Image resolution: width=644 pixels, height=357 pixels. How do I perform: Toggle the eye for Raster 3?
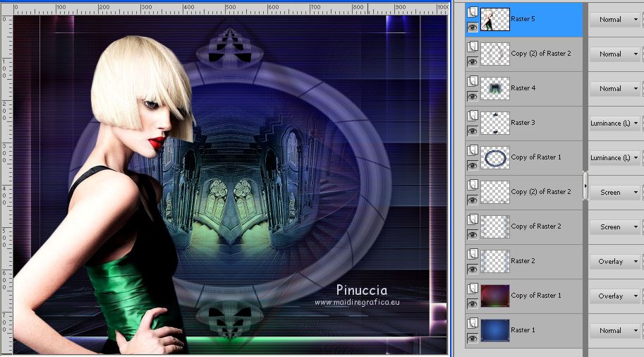point(473,131)
